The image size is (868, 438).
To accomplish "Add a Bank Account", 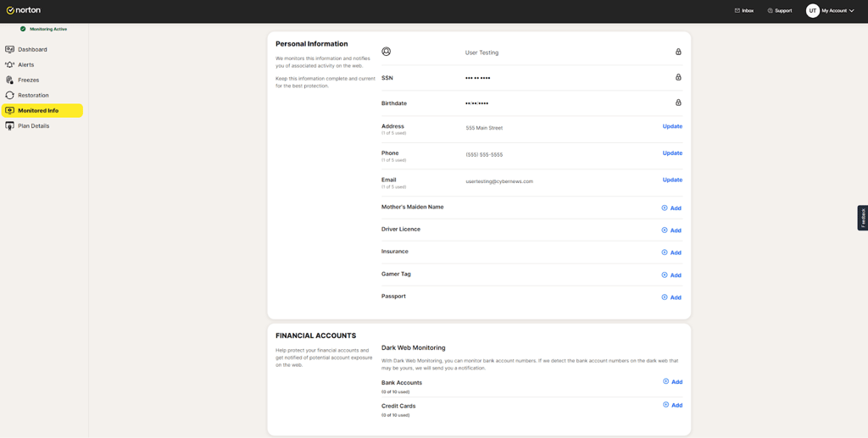I will (672, 381).
